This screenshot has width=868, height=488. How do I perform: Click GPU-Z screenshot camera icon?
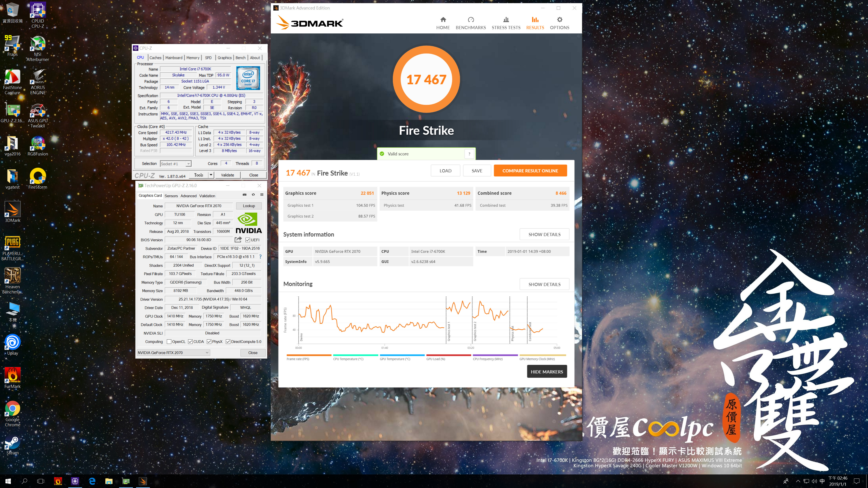pyautogui.click(x=245, y=195)
